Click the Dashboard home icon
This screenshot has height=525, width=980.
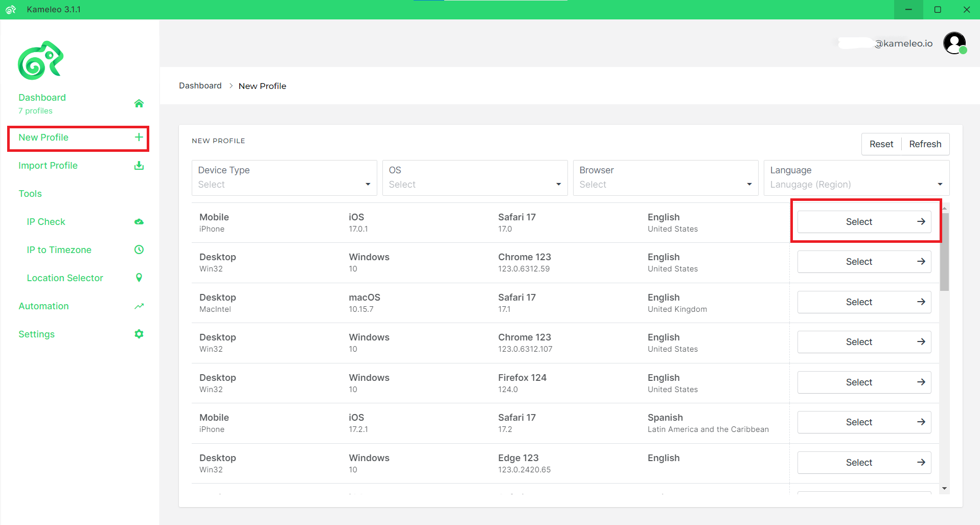[139, 103]
